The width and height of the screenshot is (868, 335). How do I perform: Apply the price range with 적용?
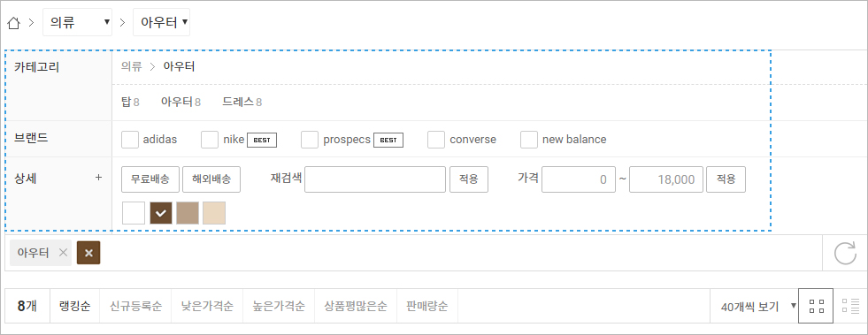tap(726, 179)
